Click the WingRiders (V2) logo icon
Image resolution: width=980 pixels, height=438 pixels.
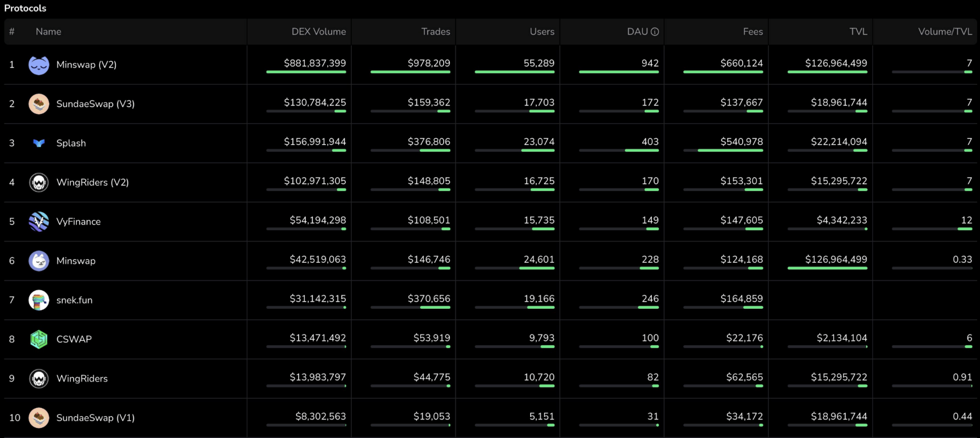pos(39,182)
